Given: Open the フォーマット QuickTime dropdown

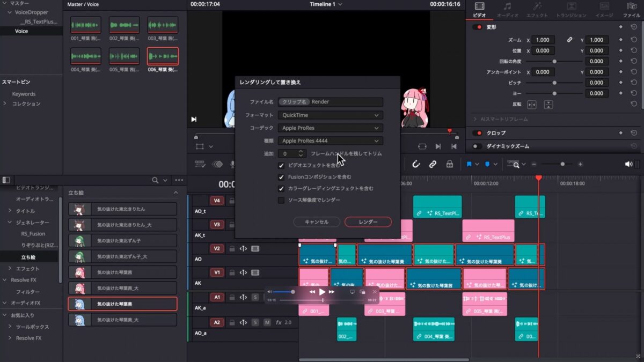Looking at the screenshot, I should [x=330, y=115].
